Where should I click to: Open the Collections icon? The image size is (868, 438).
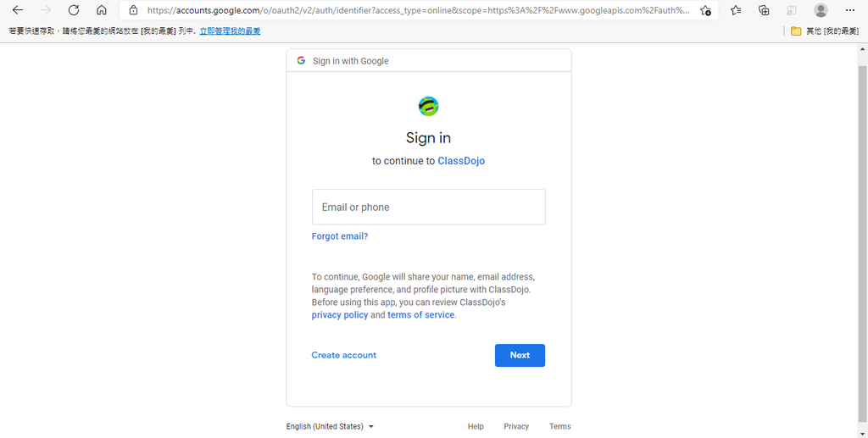(x=764, y=10)
